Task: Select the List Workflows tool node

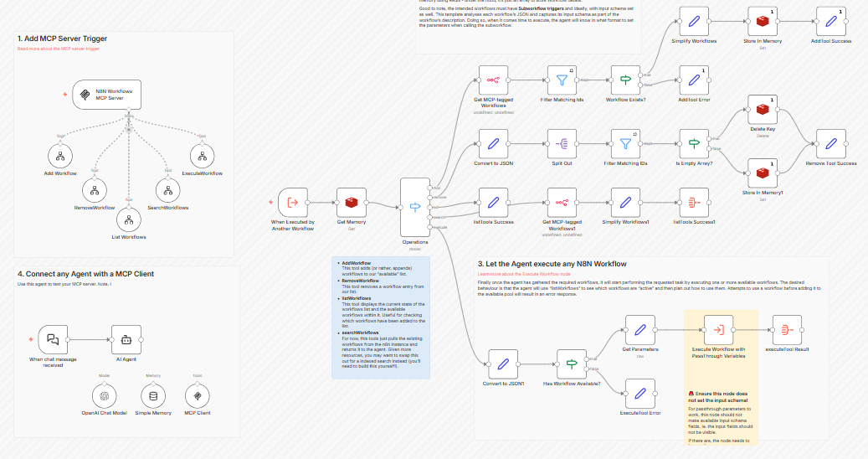Action: [129, 219]
